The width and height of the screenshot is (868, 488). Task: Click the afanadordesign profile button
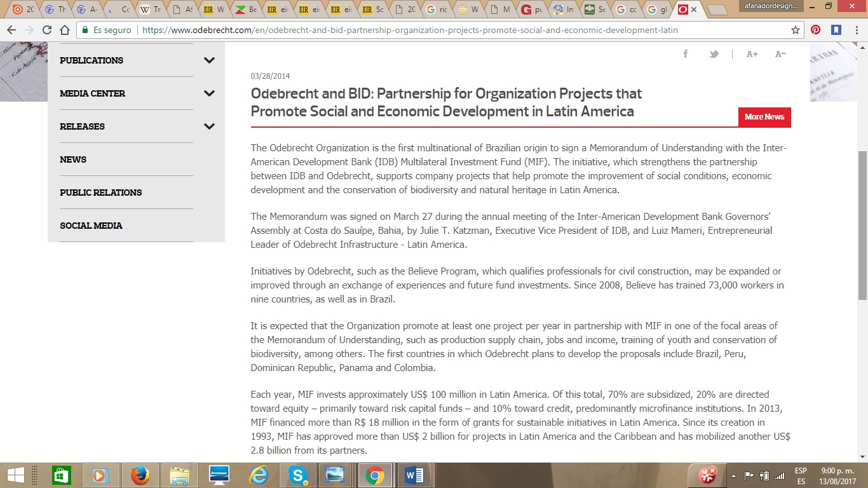coord(770,6)
